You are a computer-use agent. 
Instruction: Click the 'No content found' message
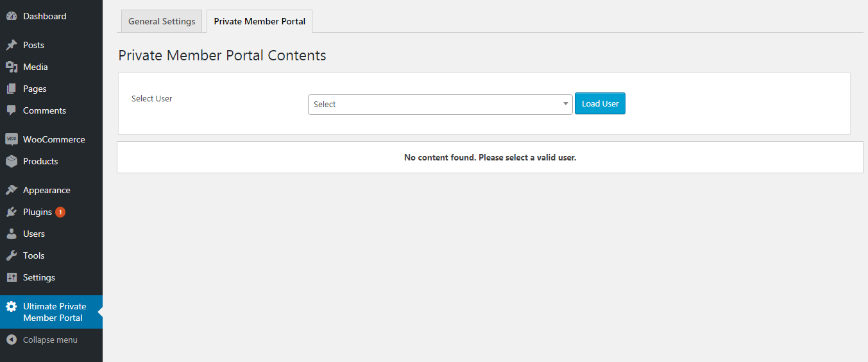click(490, 157)
